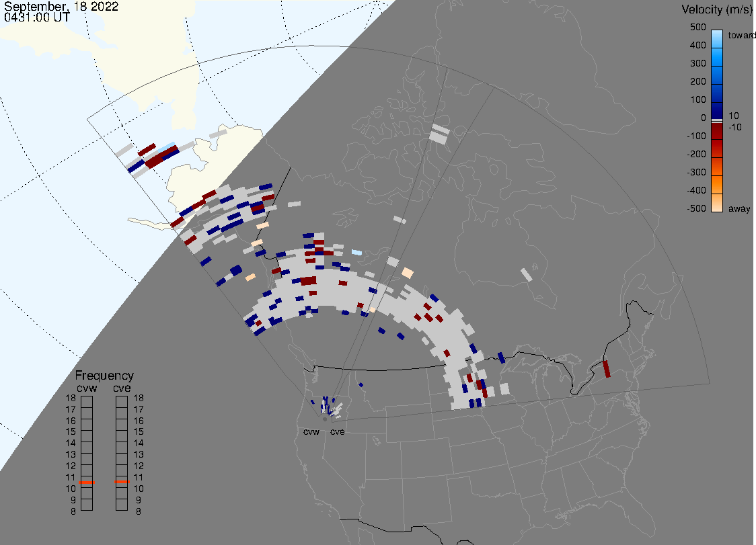Pick the lightest blue 400–500 color bar segment

tap(717, 39)
